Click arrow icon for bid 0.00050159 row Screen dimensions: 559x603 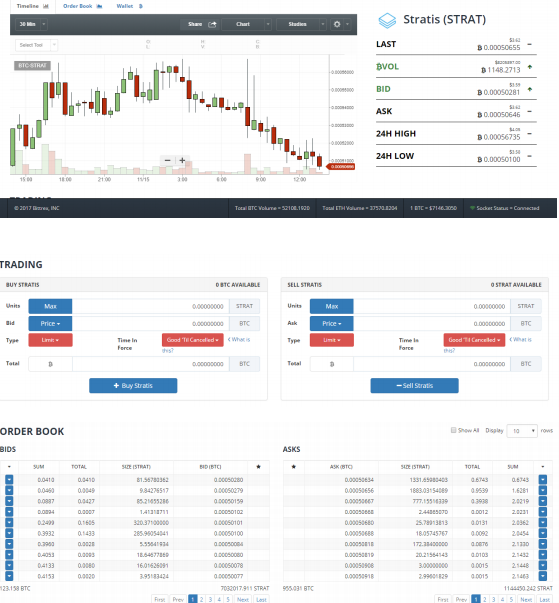tap(9, 501)
